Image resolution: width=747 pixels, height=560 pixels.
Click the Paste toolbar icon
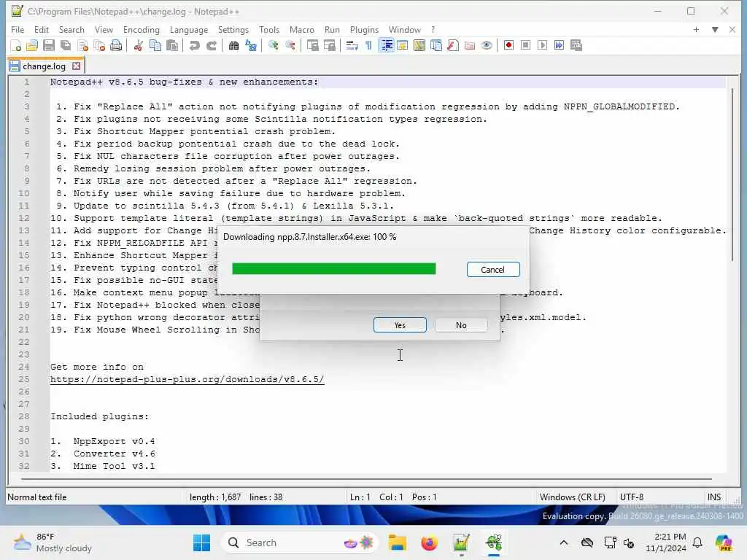(x=172, y=46)
